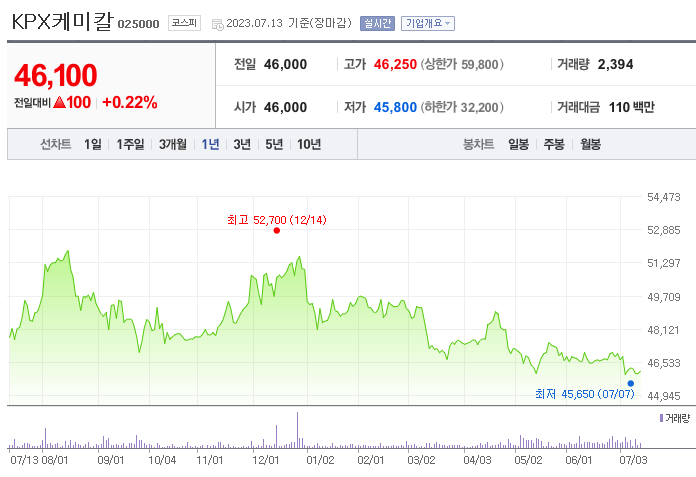Click the 고가 value 46,250
This screenshot has width=696, height=477.
[395, 64]
